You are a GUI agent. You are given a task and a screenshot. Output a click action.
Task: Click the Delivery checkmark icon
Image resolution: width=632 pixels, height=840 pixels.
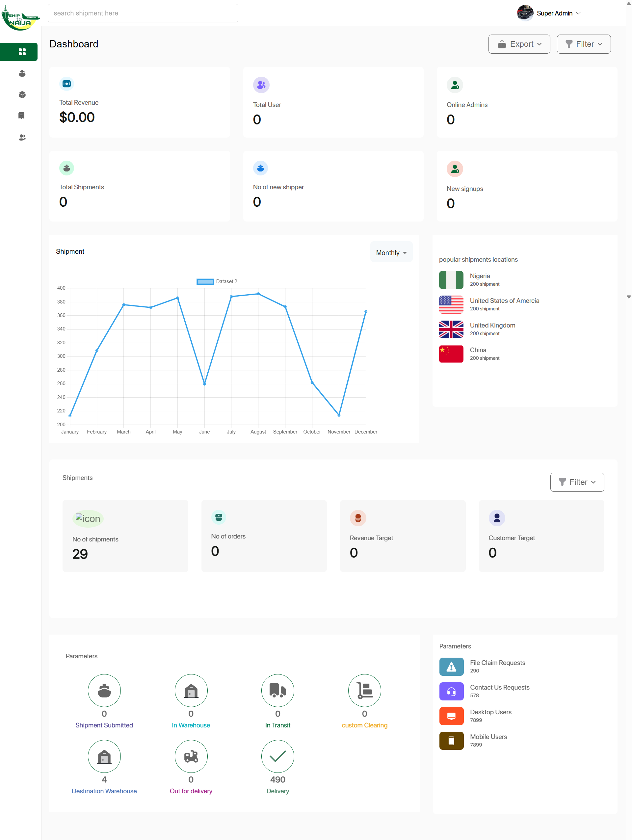(277, 756)
